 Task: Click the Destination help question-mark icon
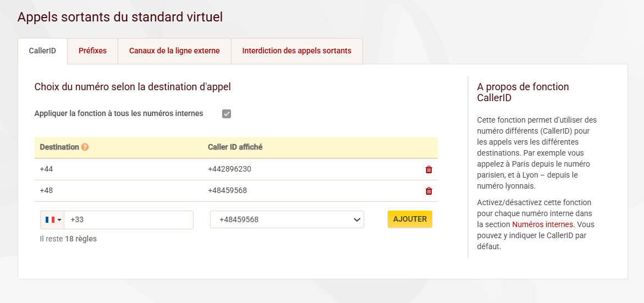tap(85, 147)
